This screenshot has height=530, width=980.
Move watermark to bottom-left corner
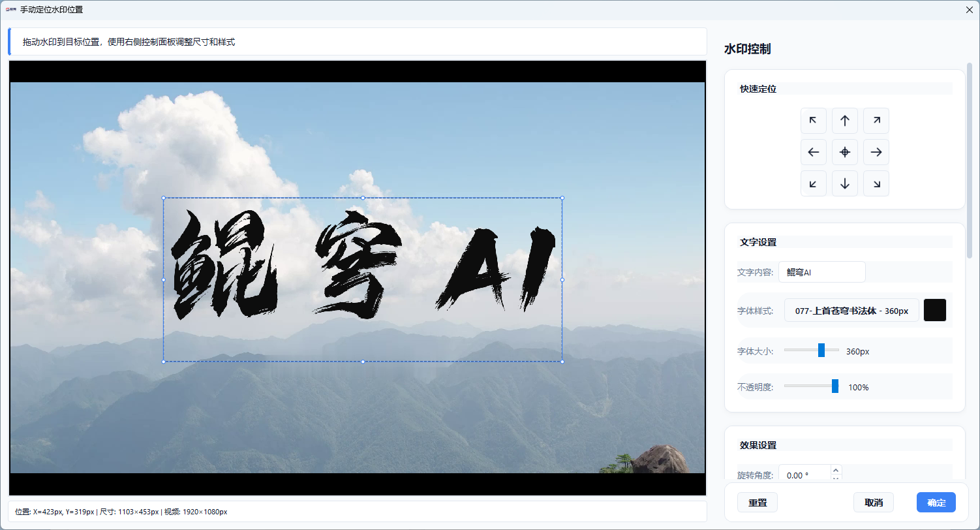coord(814,183)
